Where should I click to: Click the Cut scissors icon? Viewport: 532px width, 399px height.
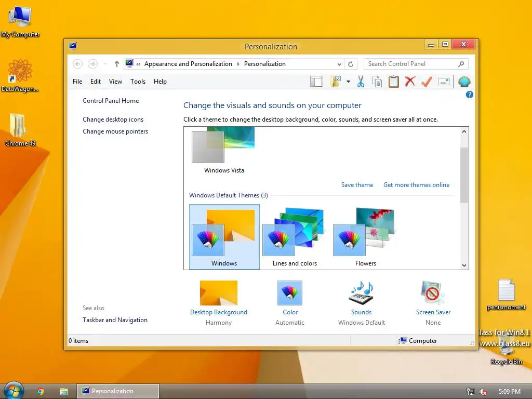[x=361, y=82]
